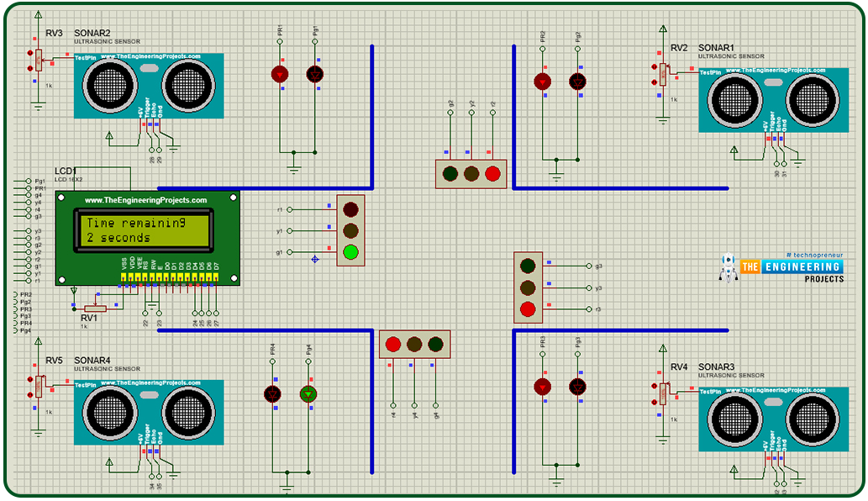Click the lit red lamp wired to r2
The height and width of the screenshot is (501, 868).
tap(492, 174)
